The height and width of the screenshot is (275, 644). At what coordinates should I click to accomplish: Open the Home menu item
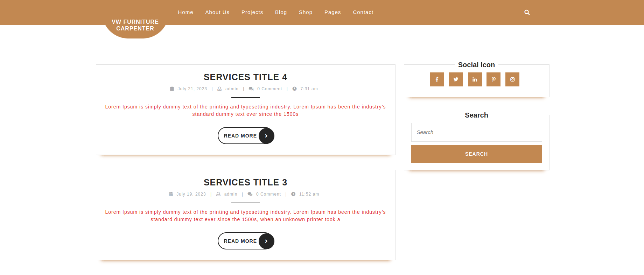(185, 12)
